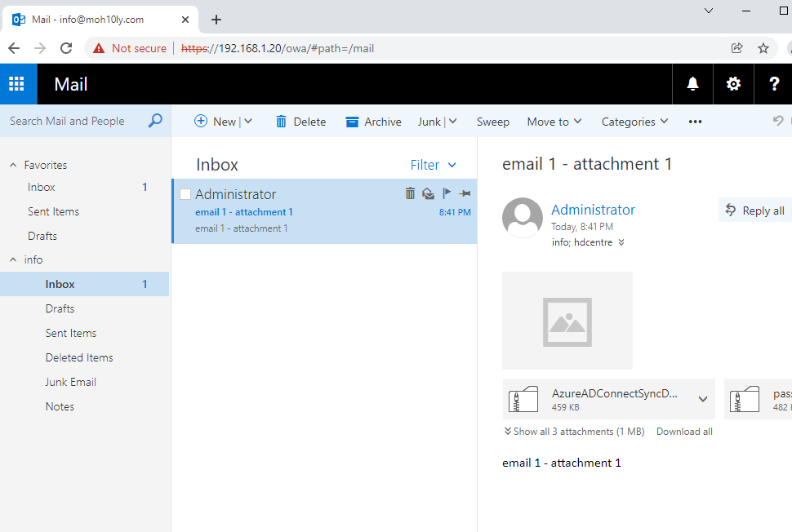792x532 pixels.
Task: Click the help question mark icon
Action: (774, 84)
